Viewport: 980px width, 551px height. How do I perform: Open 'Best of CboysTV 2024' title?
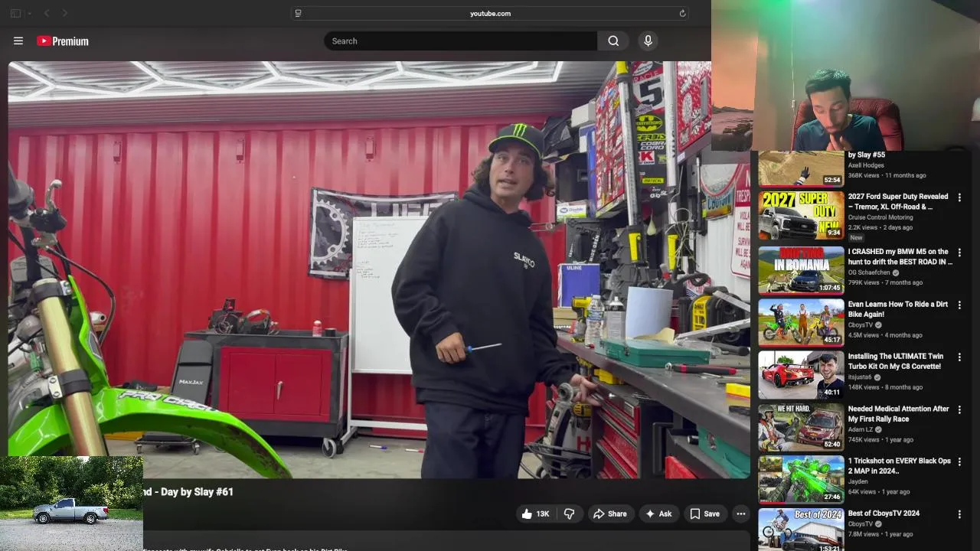884,514
